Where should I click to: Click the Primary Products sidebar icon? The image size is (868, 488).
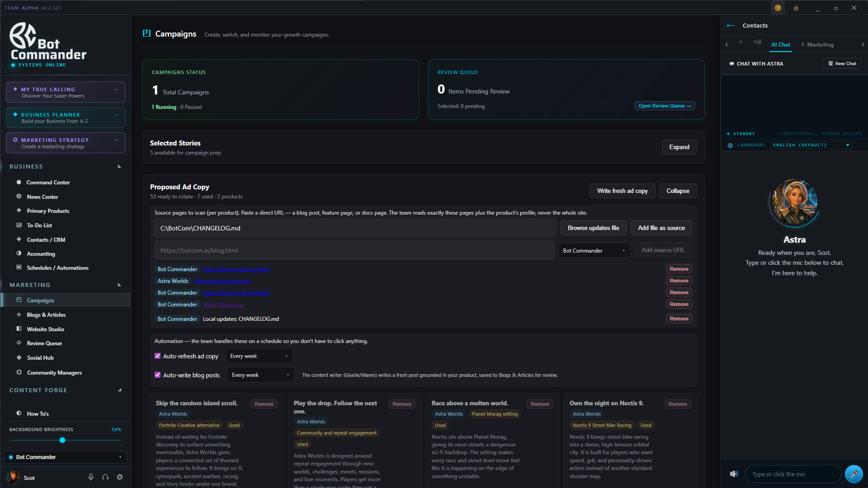point(19,211)
